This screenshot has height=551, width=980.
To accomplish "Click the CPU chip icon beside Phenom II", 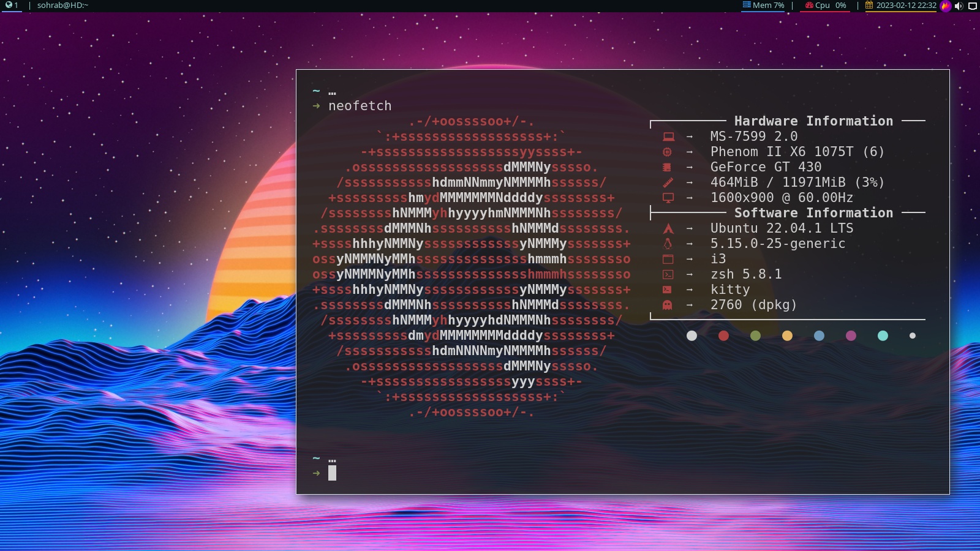I will point(667,152).
